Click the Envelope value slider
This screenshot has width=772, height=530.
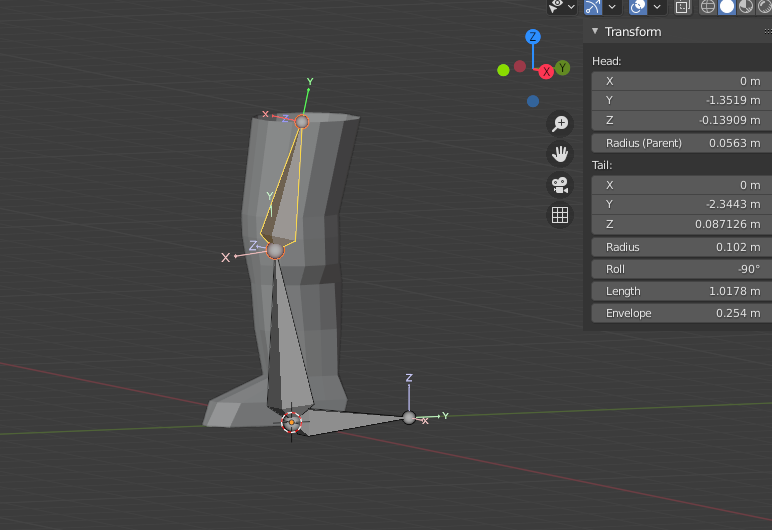click(682, 313)
